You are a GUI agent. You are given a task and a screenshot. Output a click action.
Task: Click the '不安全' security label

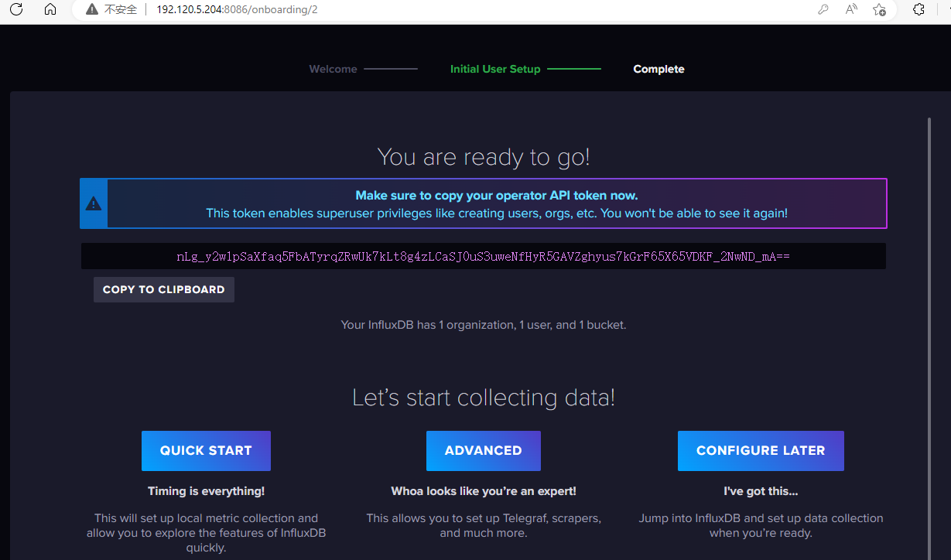coord(121,9)
